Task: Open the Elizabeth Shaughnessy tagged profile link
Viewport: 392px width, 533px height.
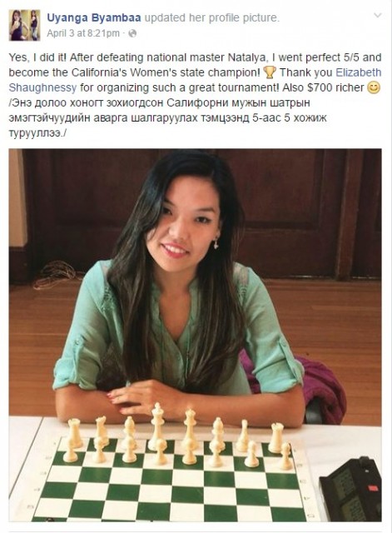Action: click(x=359, y=72)
